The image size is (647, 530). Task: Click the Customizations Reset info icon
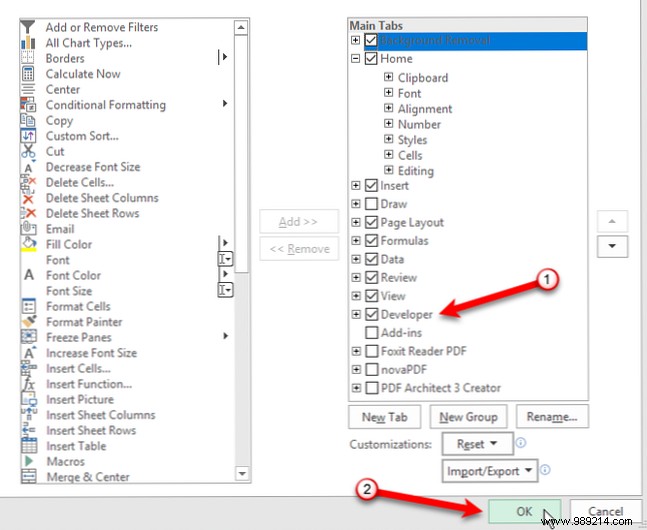tap(521, 443)
